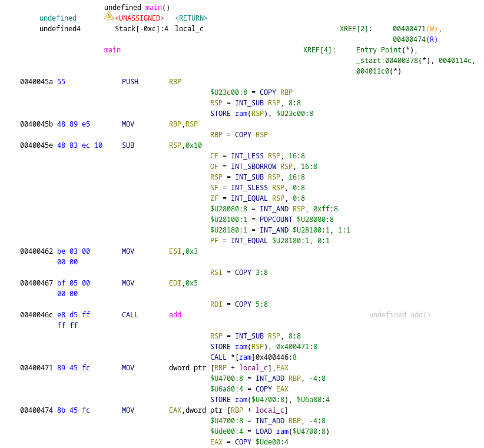Click the RBP,RSP operands
Screen dimensions: 484x448
click(183, 124)
